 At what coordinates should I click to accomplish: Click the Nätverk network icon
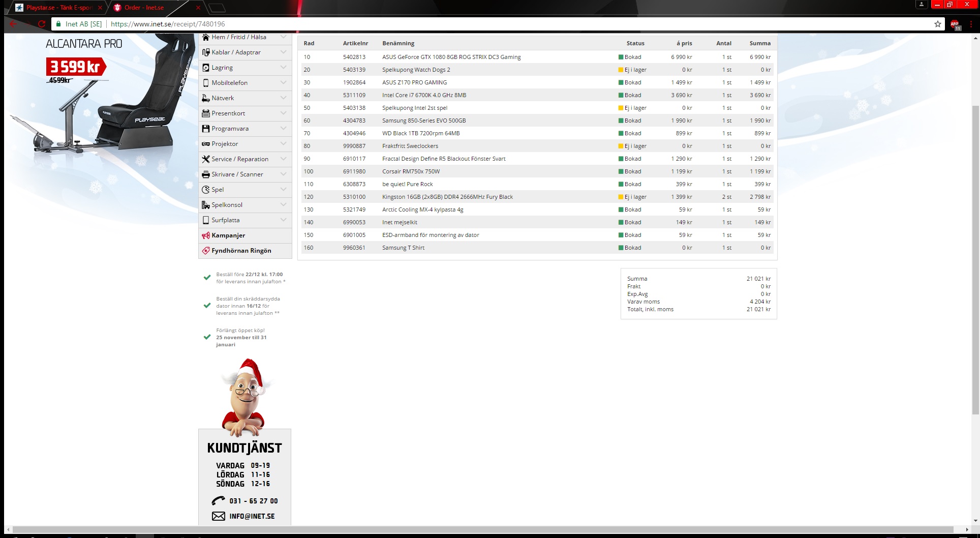(x=206, y=98)
